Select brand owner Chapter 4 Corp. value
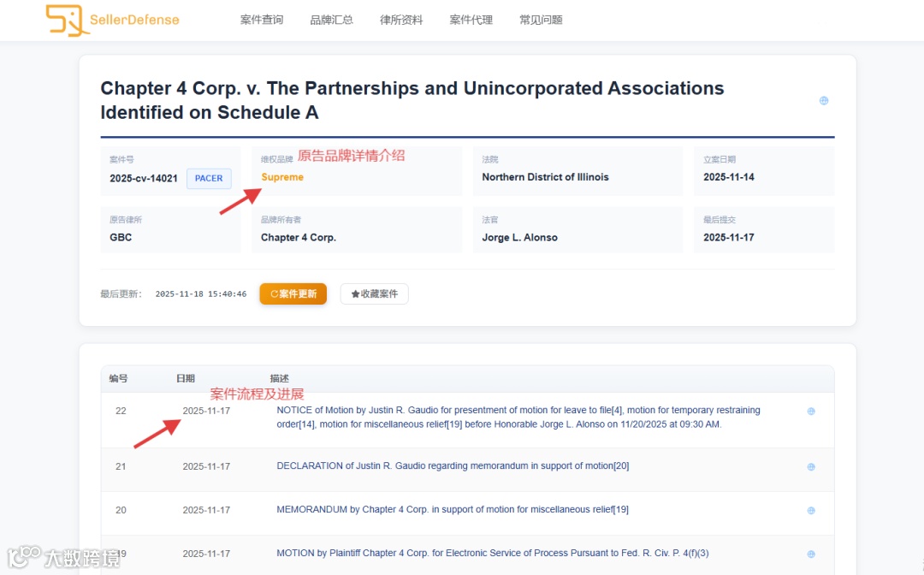This screenshot has width=924, height=575. (x=299, y=237)
